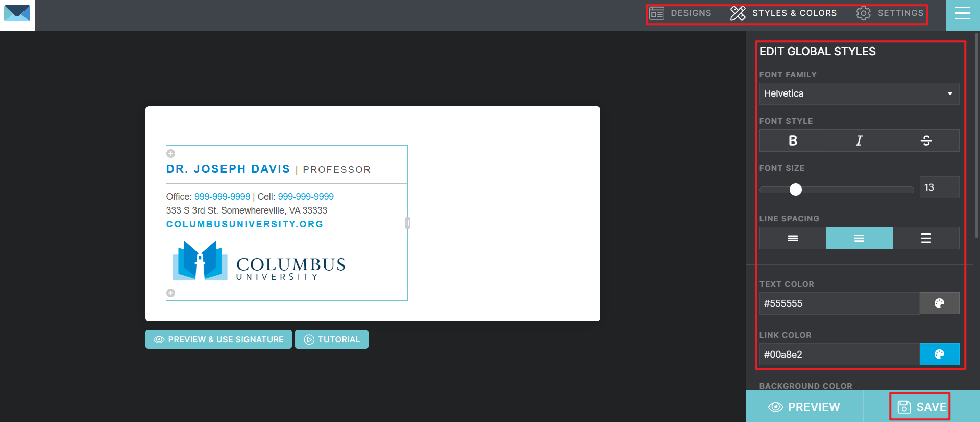The width and height of the screenshot is (980, 422).
Task: Click the font size slider handle
Action: (796, 190)
